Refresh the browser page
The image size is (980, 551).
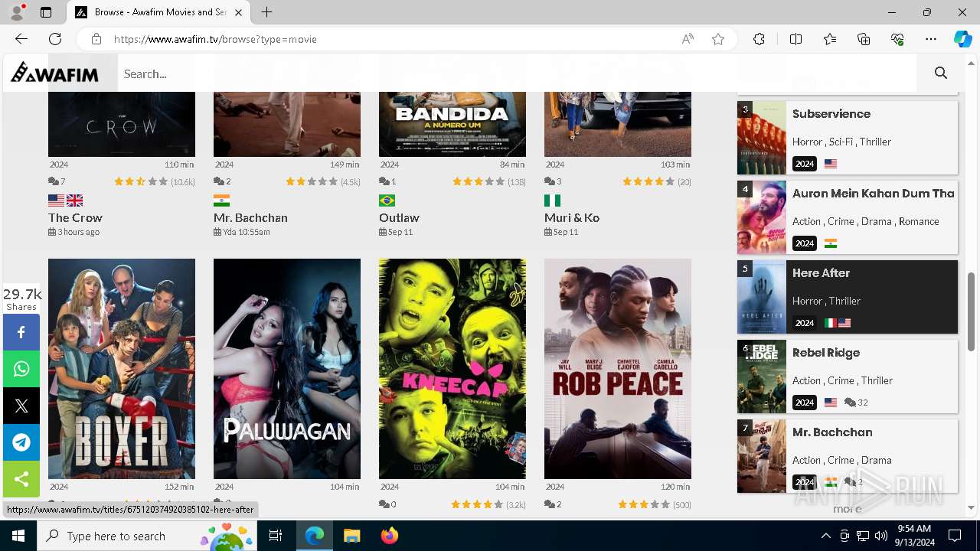pos(55,39)
